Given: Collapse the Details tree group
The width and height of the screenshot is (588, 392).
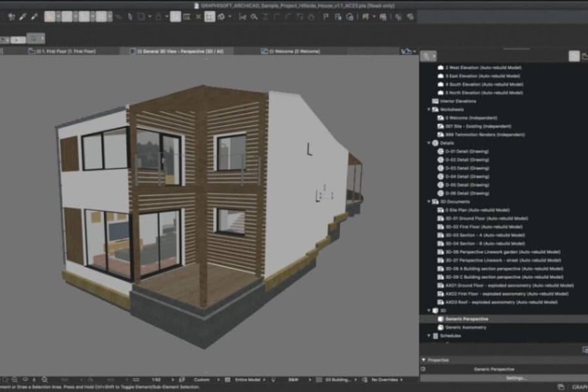Looking at the screenshot, I should [428, 143].
